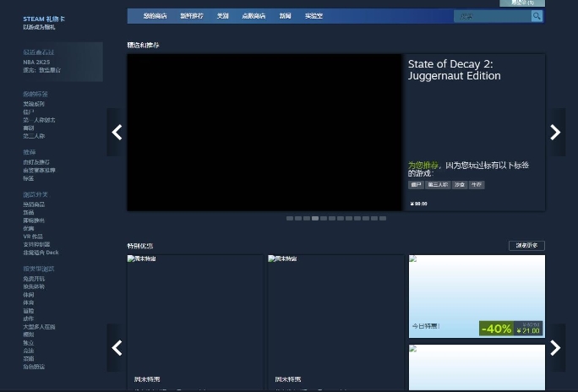
Task: Select 第一人称射击 in sidebar tags
Action: coord(39,120)
